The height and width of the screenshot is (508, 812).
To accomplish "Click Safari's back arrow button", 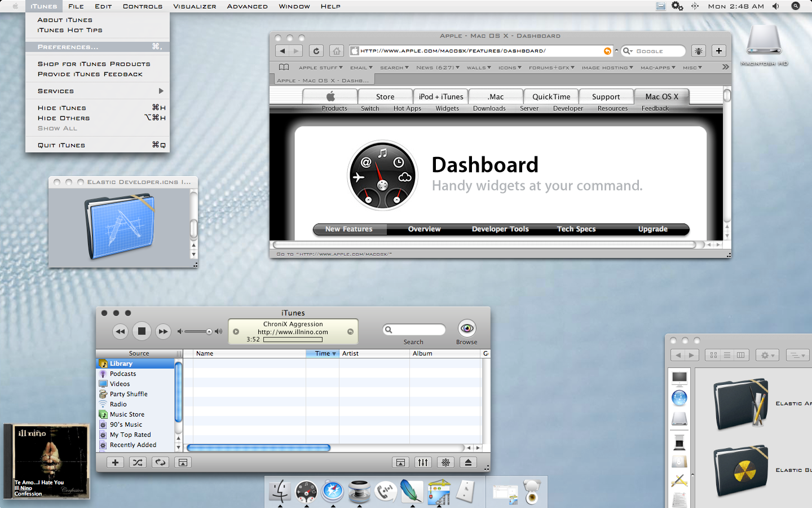I will pyautogui.click(x=283, y=51).
